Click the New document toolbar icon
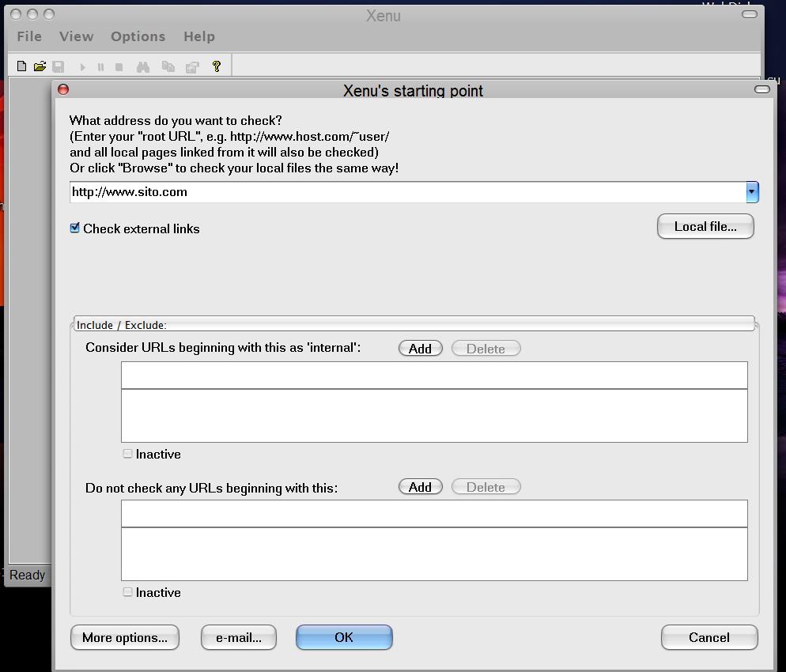Screen dimensions: 786x672 (21, 66)
